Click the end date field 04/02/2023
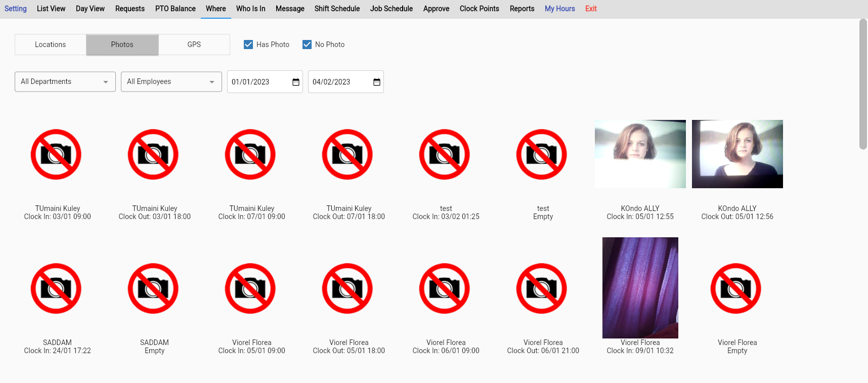 pyautogui.click(x=346, y=82)
